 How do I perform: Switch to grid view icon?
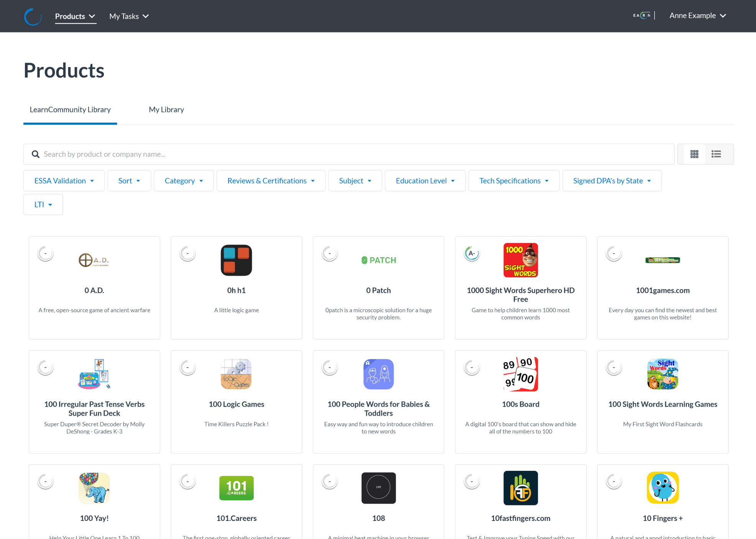[694, 154]
